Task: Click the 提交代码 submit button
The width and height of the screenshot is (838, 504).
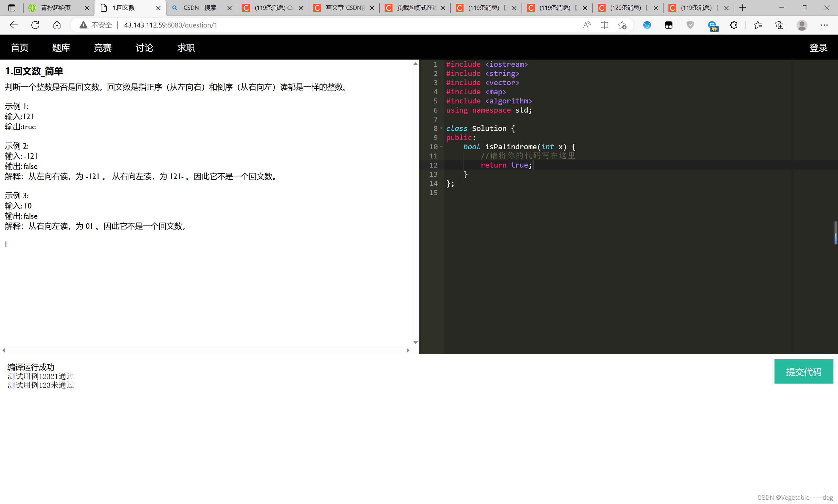Action: 803,371
